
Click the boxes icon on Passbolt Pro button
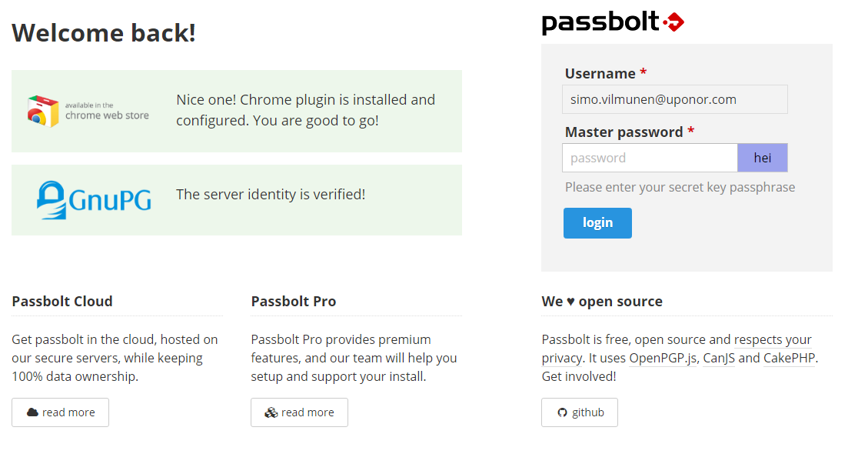point(271,412)
